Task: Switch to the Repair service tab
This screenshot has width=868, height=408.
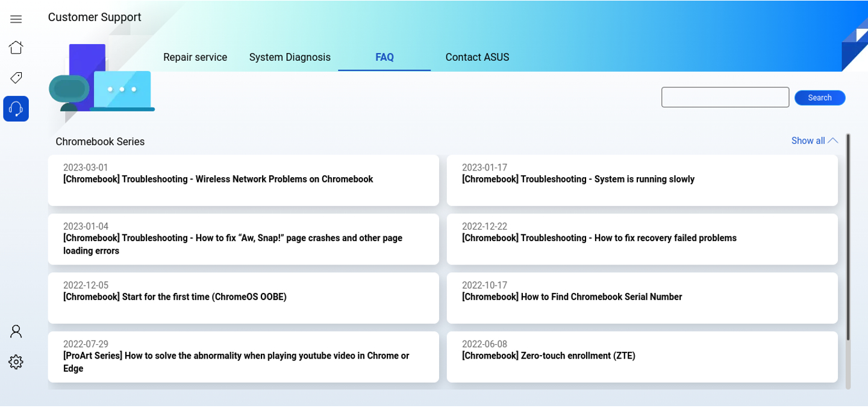Action: [195, 57]
